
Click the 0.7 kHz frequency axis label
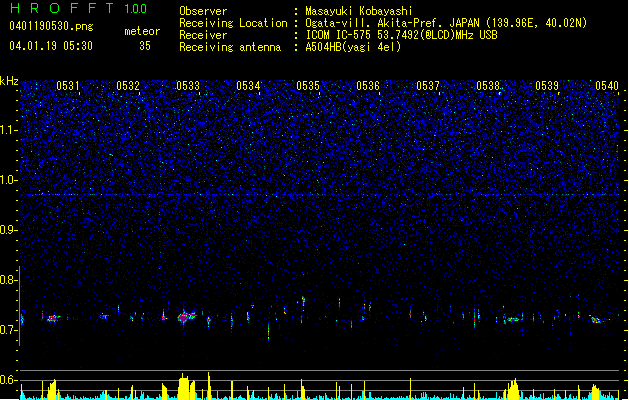click(x=9, y=330)
